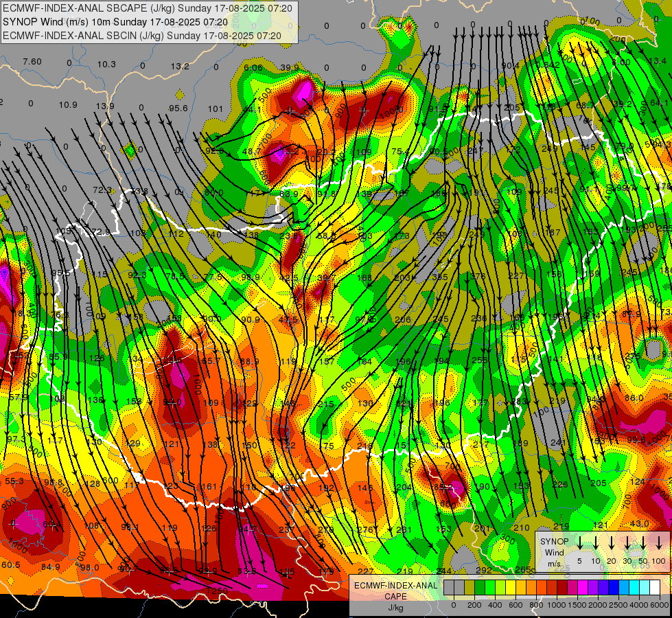Pick the dark green 200-300 CAPE swatch
Viewport: 672px width, 618px height.
coord(480,587)
